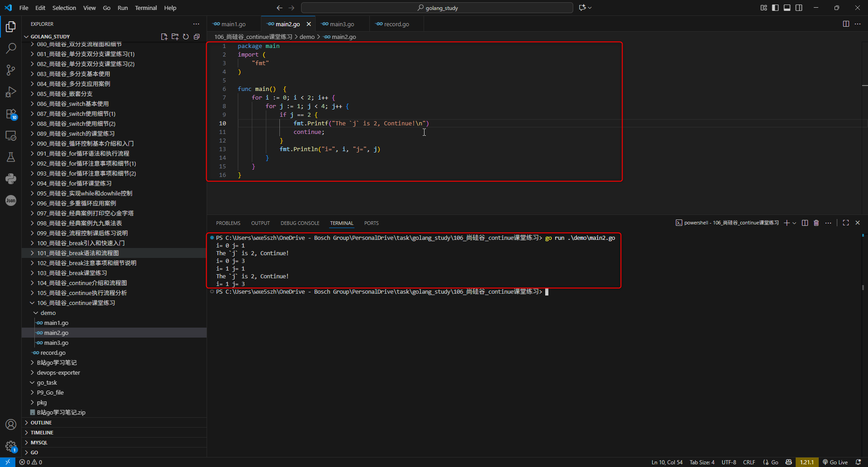Toggle the primary side bar

tap(775, 8)
